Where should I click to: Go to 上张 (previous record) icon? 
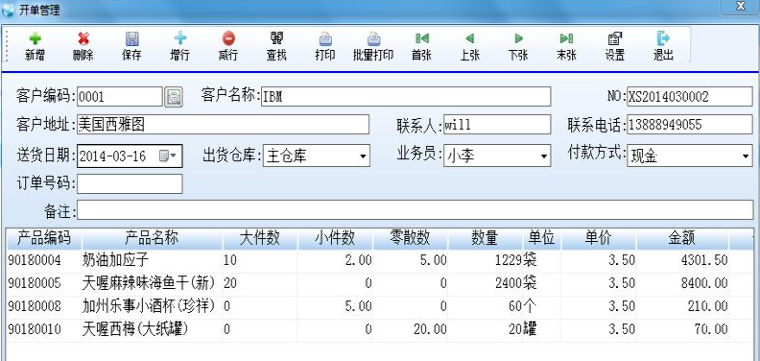tap(470, 39)
